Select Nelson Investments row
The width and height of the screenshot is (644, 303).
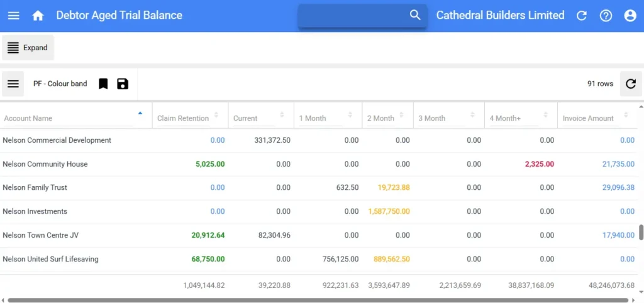click(319, 211)
